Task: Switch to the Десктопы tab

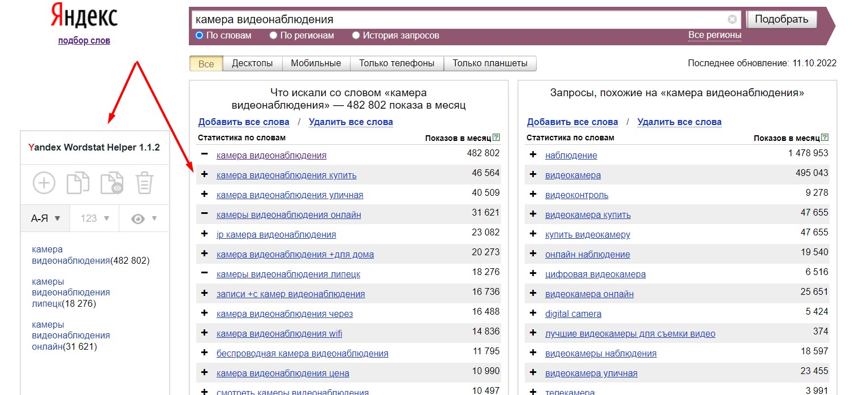Action: [x=252, y=63]
